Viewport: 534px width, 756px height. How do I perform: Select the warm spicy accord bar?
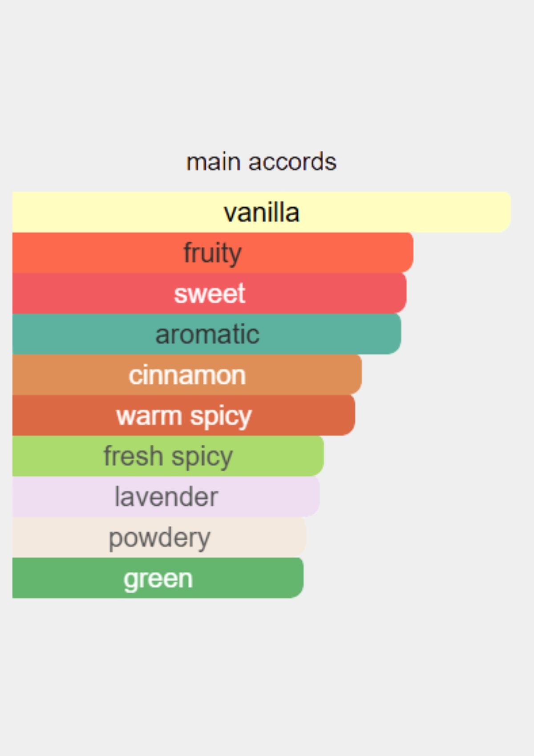click(x=184, y=415)
